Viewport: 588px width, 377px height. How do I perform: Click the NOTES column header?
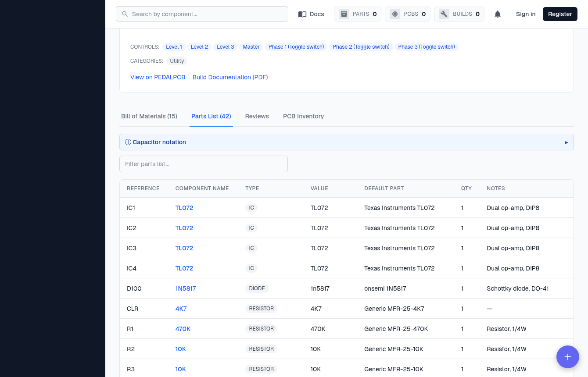496,188
